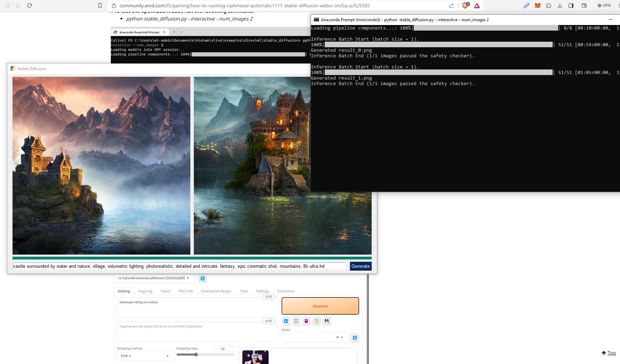Open the terminal tab dropdown chevron

tap(181, 32)
